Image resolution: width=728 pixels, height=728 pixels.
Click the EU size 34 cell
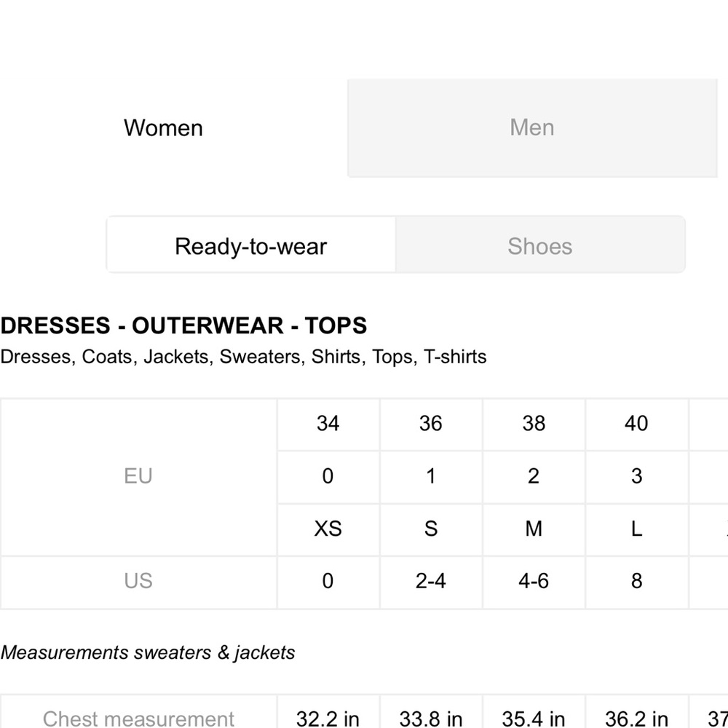[x=328, y=424]
